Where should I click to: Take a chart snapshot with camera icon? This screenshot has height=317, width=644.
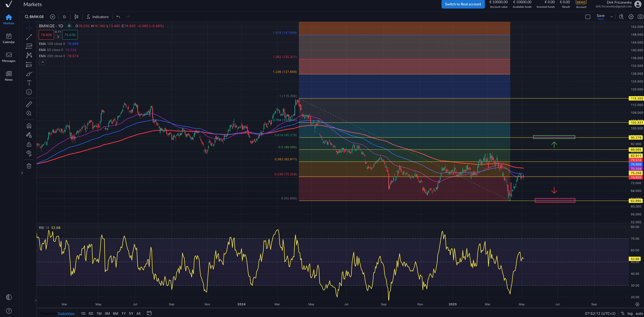[x=640, y=17]
